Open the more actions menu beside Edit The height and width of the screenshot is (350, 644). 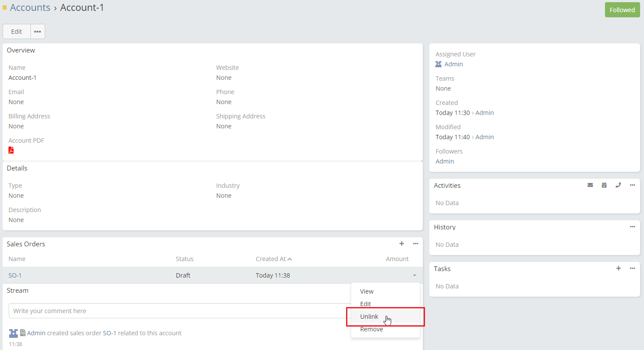38,32
